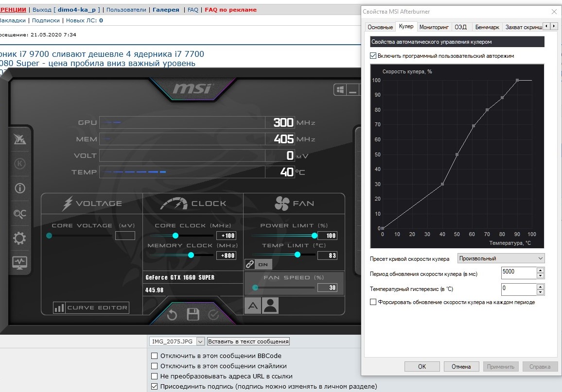Click the Выход logout link
562x392 pixels.
click(42, 10)
